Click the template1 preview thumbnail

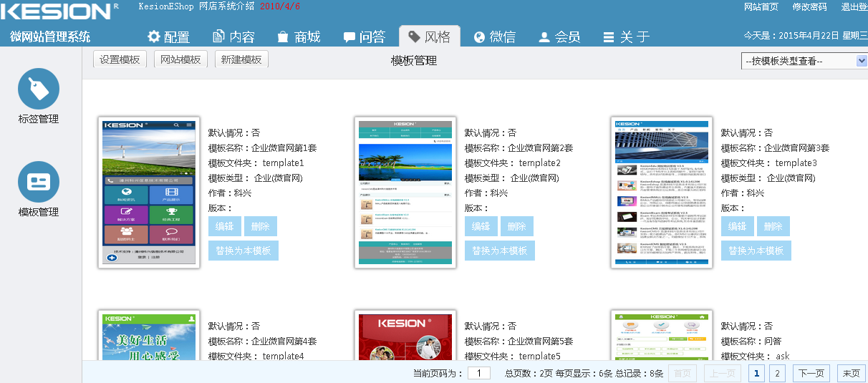(149, 193)
